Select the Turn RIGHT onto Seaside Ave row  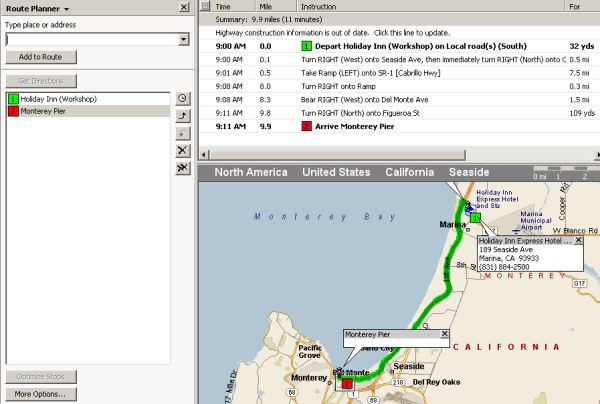399,60
